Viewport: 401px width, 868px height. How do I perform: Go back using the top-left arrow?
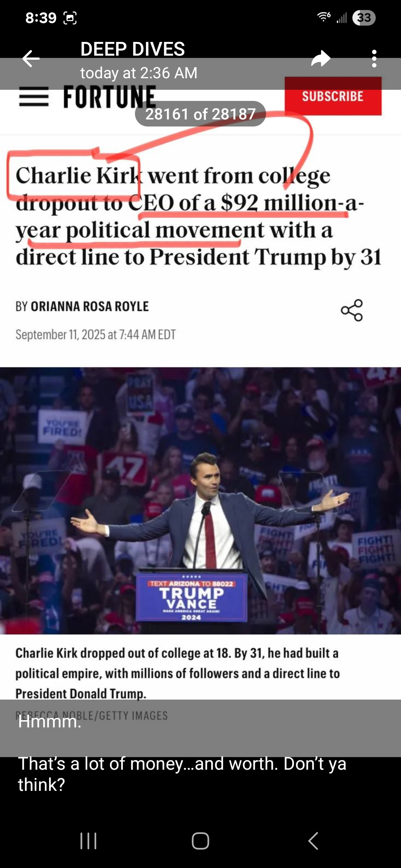[31, 59]
